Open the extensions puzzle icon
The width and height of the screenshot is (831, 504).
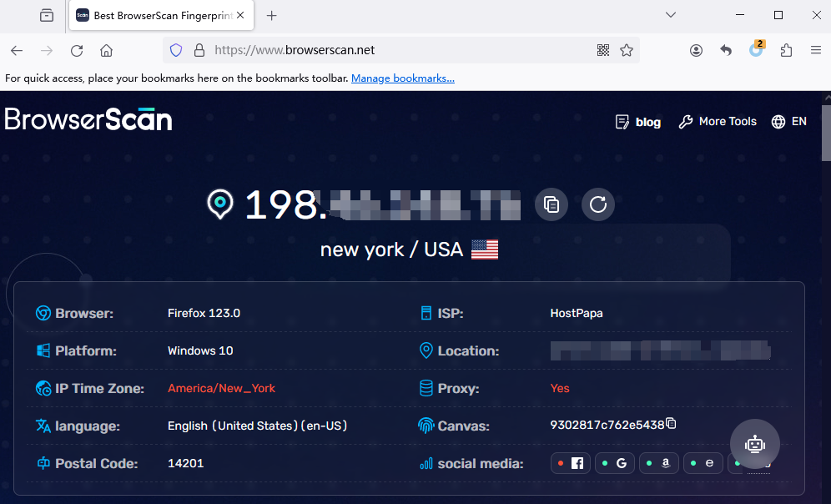(x=787, y=50)
